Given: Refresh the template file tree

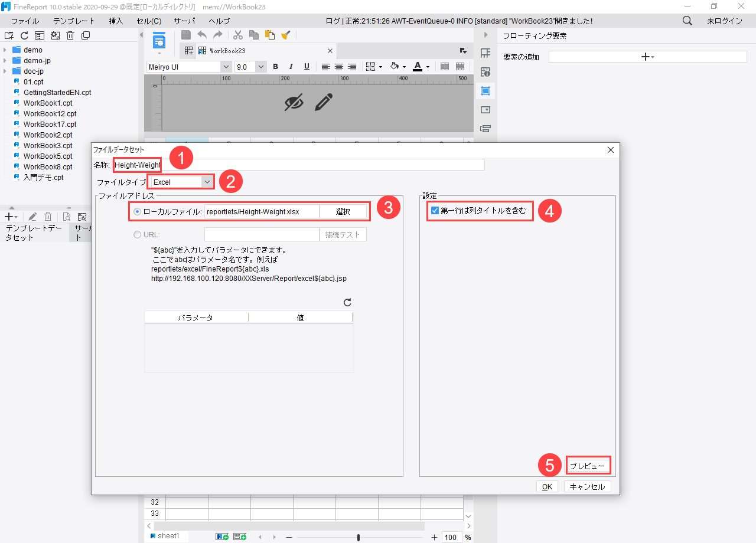Looking at the screenshot, I should [24, 35].
